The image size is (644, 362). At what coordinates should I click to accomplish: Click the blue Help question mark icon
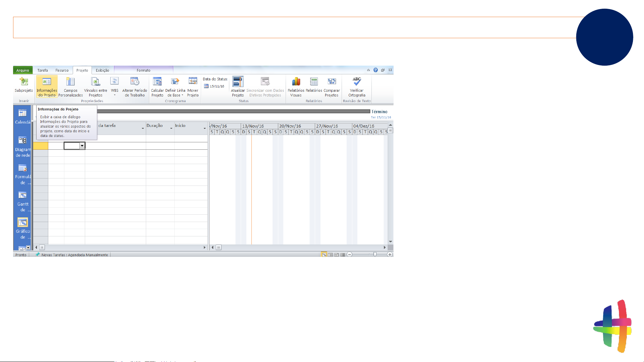click(375, 70)
